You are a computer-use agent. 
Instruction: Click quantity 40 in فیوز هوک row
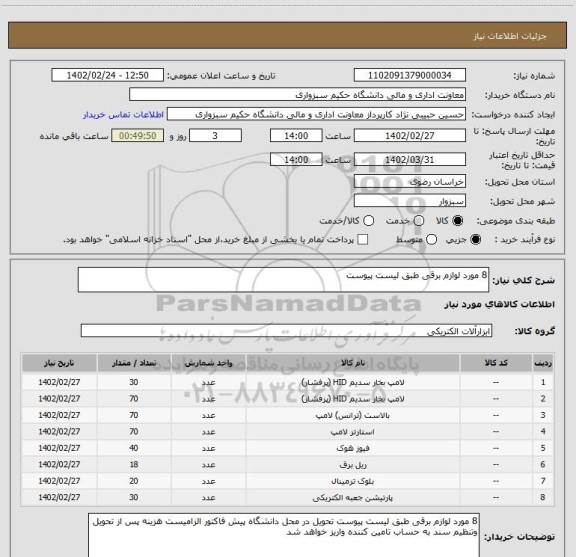click(134, 448)
